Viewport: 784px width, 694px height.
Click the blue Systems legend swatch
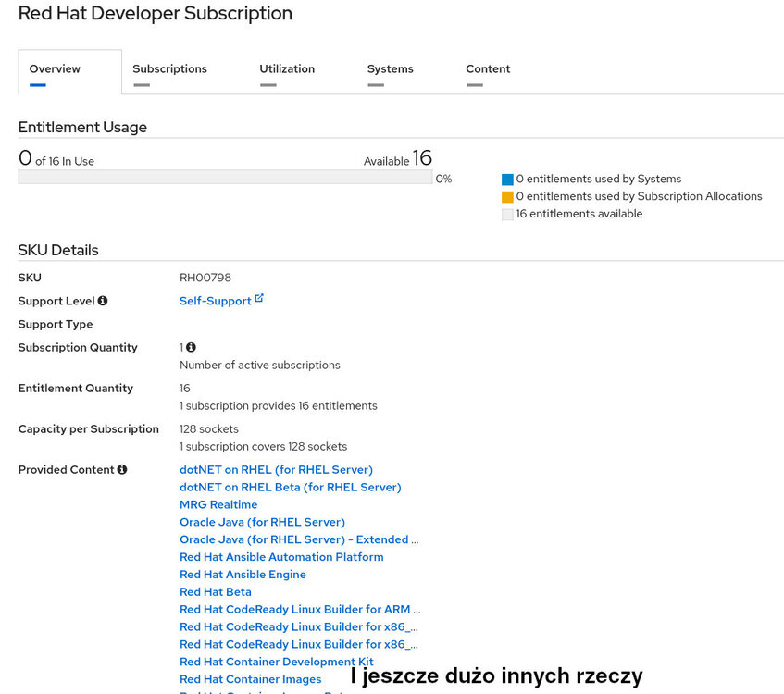coord(507,180)
